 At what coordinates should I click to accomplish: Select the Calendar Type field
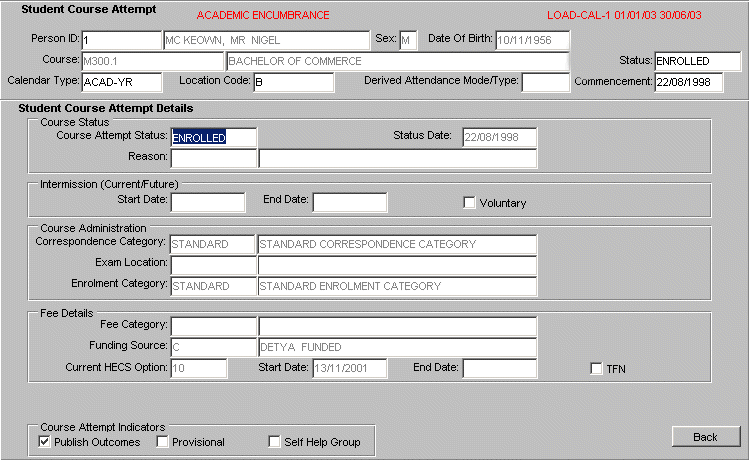tap(121, 82)
